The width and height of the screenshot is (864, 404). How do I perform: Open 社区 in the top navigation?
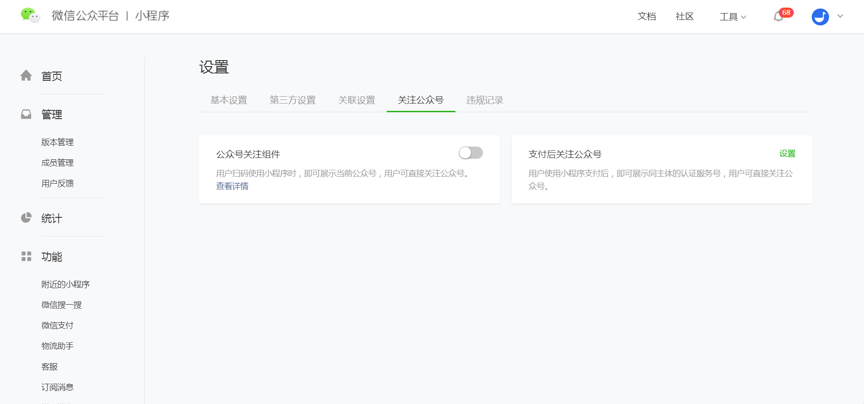(685, 17)
